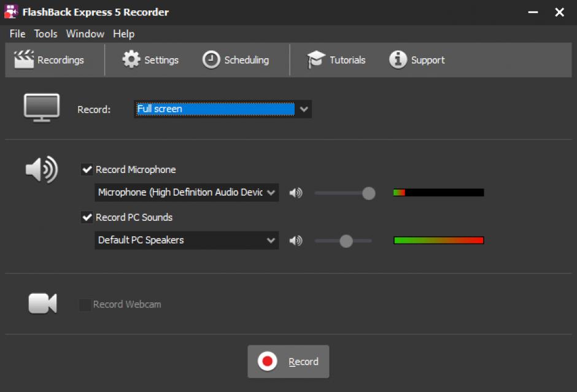This screenshot has width=577, height=392.
Task: Open the Help menu
Action: point(123,34)
